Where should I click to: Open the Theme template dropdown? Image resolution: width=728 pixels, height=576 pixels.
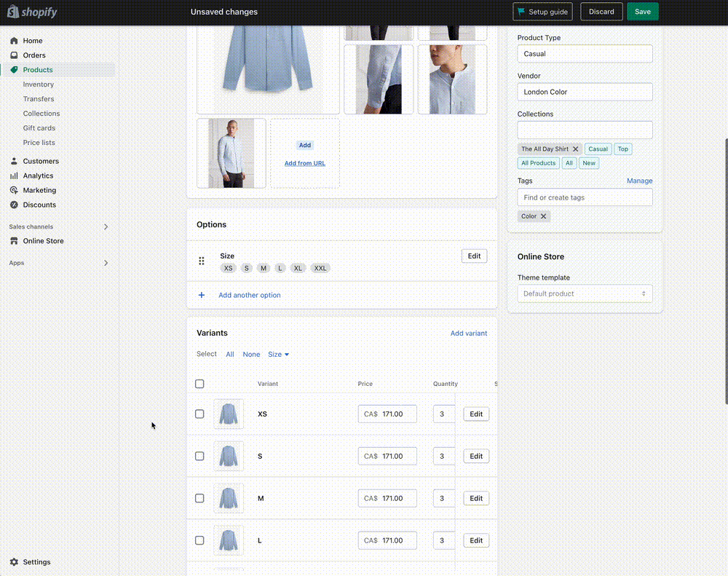pos(585,293)
